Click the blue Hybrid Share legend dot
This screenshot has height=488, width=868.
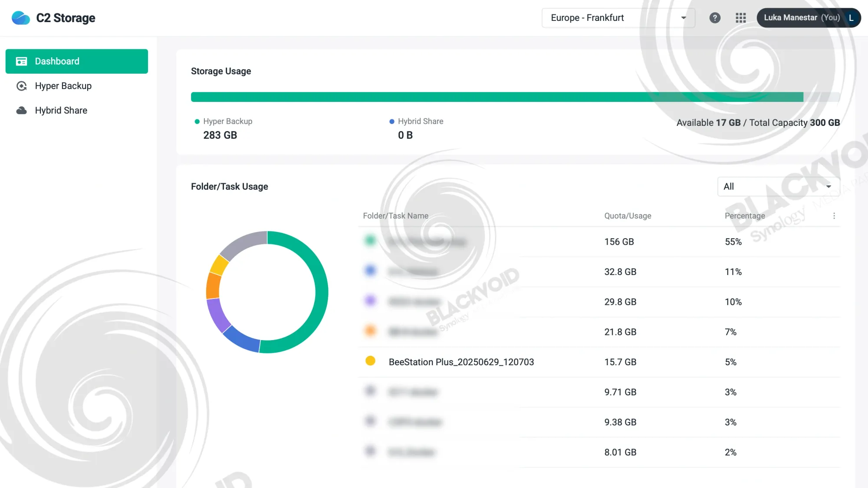pyautogui.click(x=392, y=121)
